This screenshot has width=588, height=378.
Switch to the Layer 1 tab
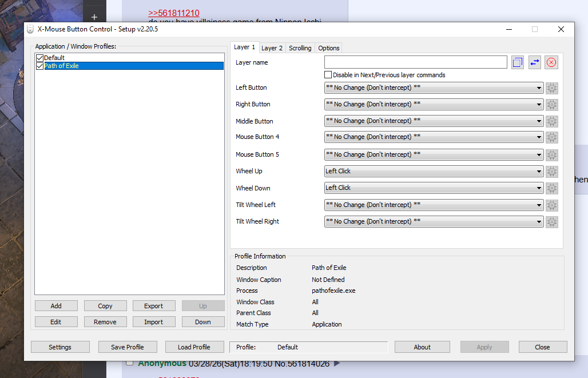pos(244,47)
